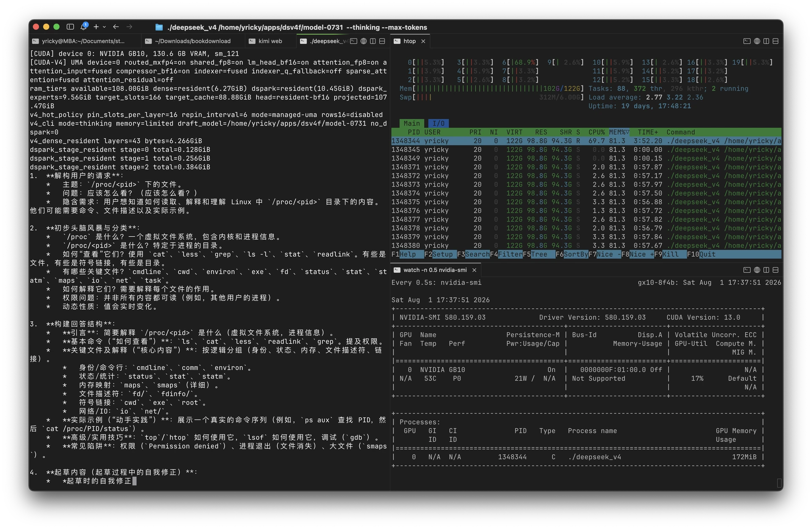This screenshot has width=812, height=529.
Task: Close the htop tab
Action: click(423, 41)
